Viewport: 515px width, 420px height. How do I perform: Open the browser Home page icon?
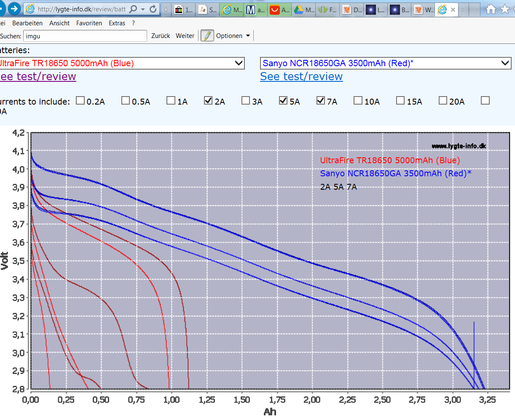click(x=491, y=9)
